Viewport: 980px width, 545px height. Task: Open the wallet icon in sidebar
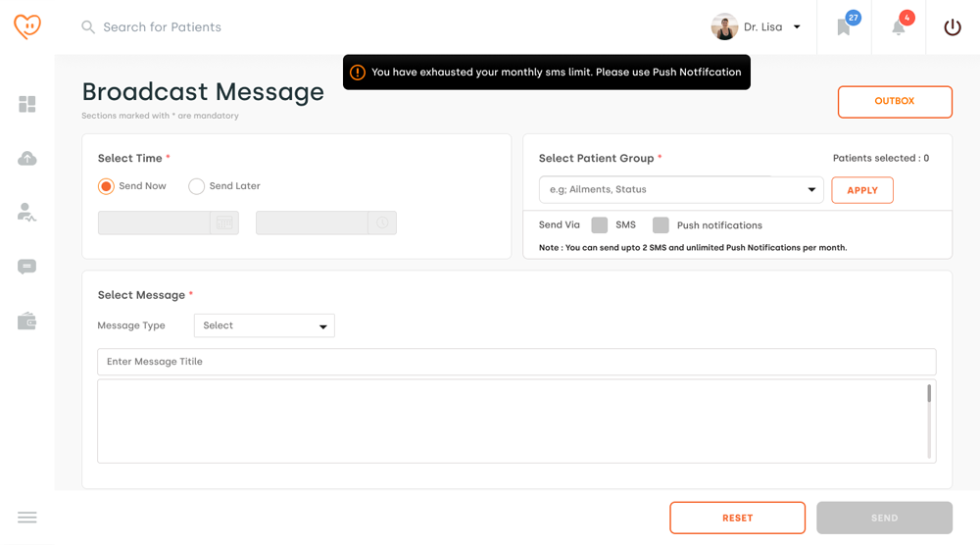(27, 322)
